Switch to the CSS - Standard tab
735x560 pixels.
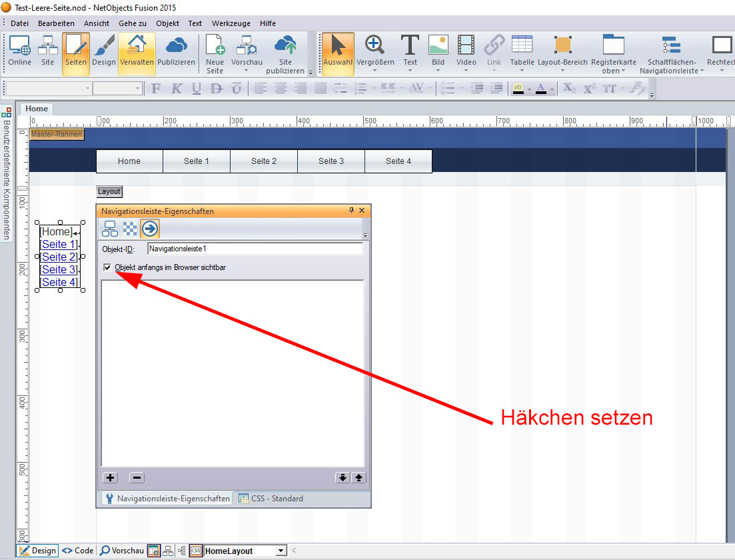[271, 499]
